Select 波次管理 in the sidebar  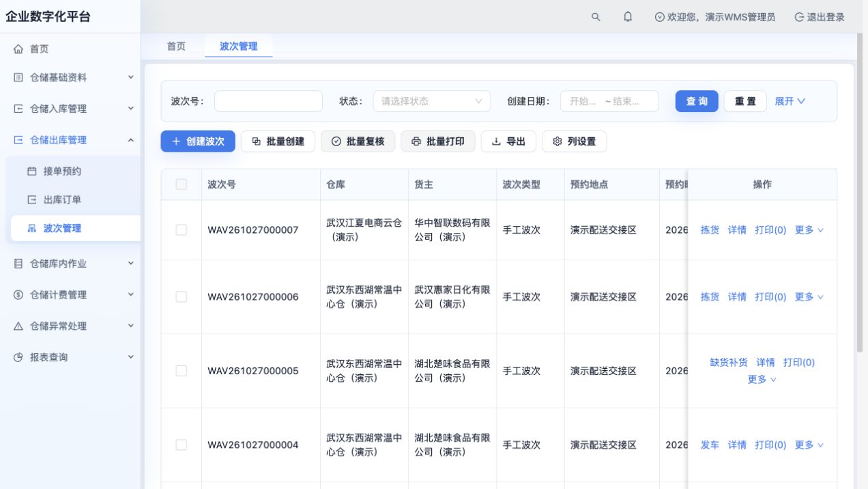75,229
